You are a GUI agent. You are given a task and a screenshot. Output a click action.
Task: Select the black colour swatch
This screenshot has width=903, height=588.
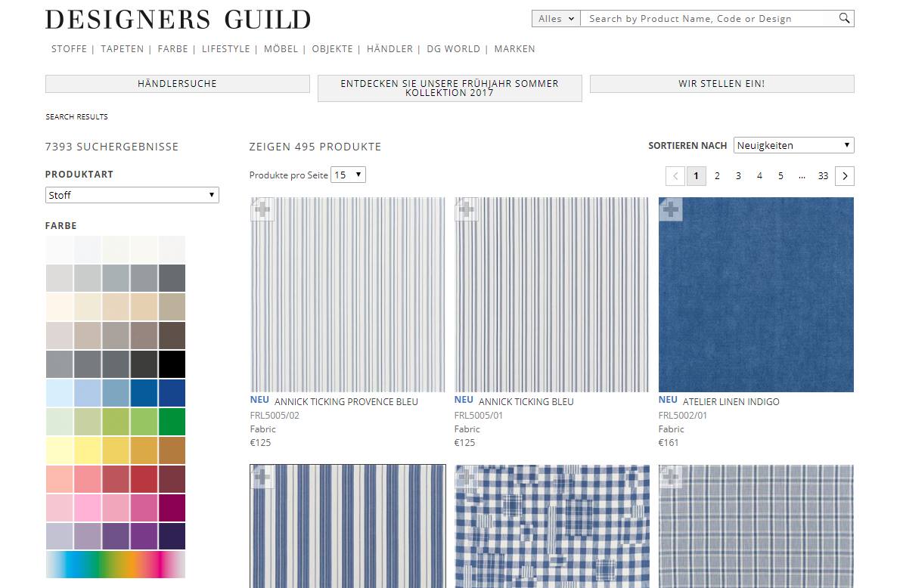pyautogui.click(x=172, y=364)
